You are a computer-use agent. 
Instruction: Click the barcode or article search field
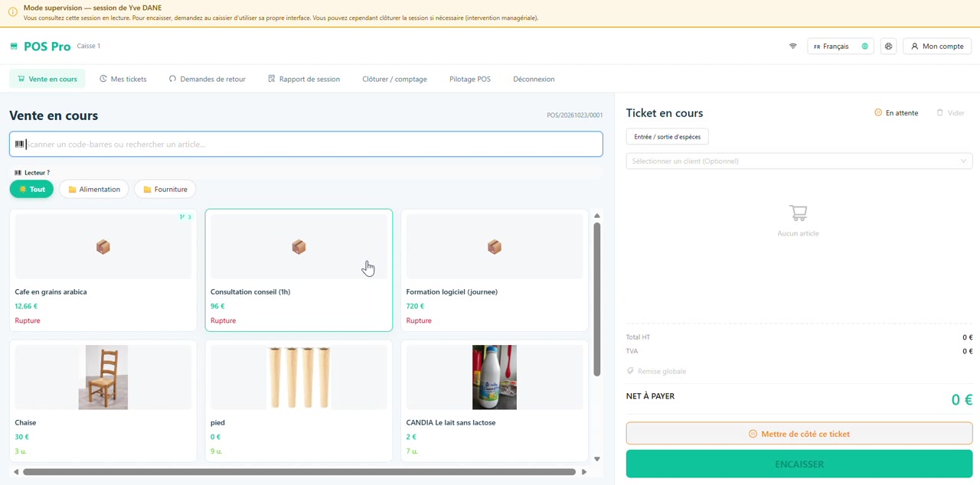306,144
